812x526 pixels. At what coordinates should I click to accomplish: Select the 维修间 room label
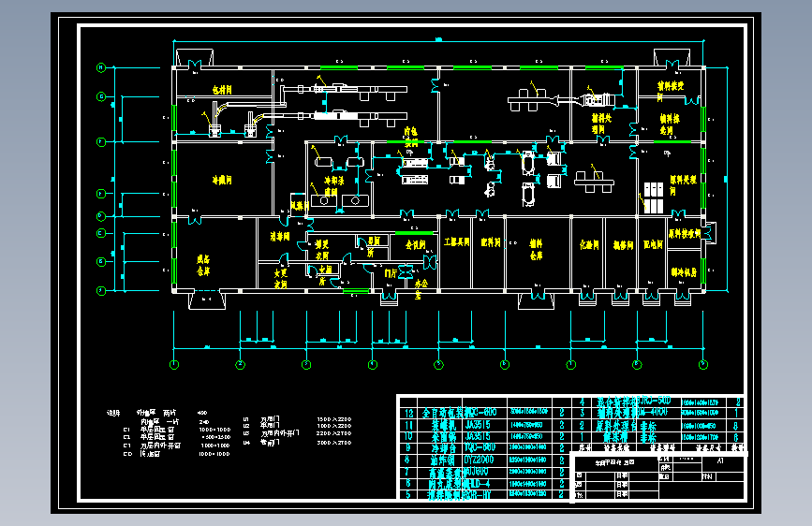pyautogui.click(x=623, y=245)
